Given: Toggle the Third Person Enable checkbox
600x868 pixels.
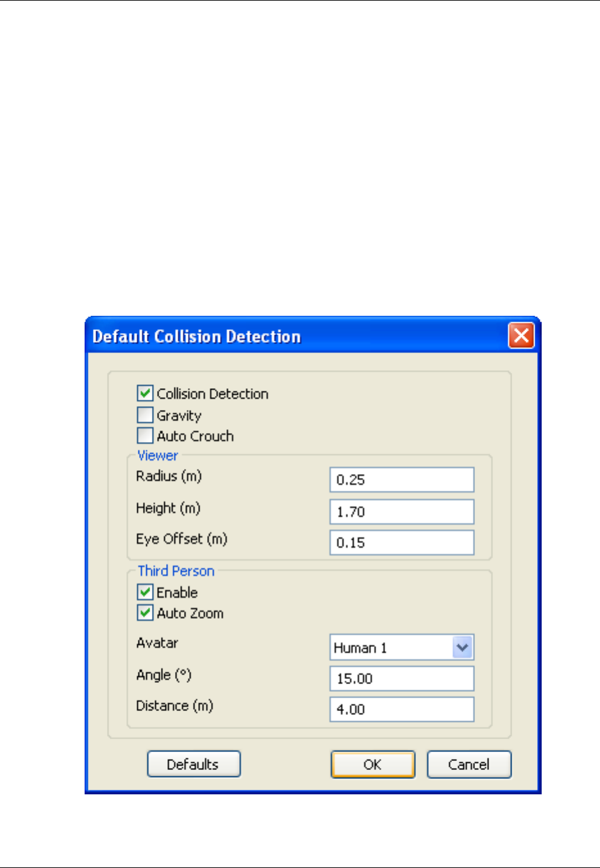Looking at the screenshot, I should click(x=145, y=592).
